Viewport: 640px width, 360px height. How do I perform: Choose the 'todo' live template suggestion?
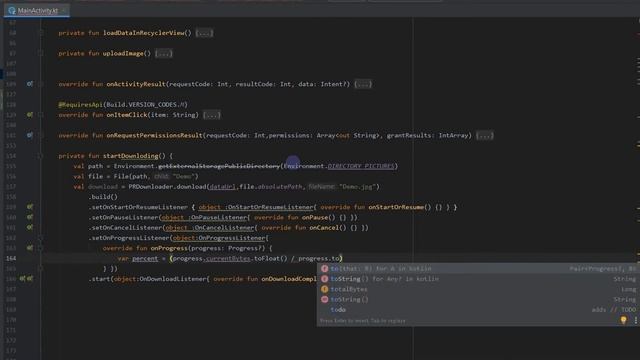(478, 309)
